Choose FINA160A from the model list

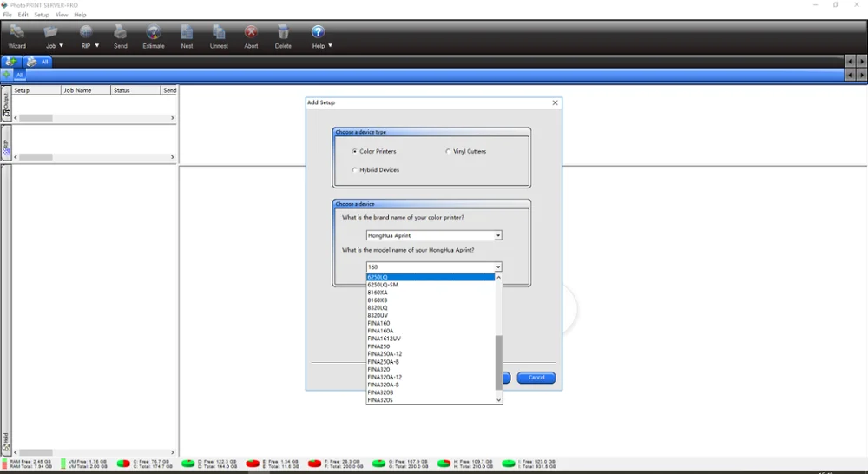tap(431, 331)
